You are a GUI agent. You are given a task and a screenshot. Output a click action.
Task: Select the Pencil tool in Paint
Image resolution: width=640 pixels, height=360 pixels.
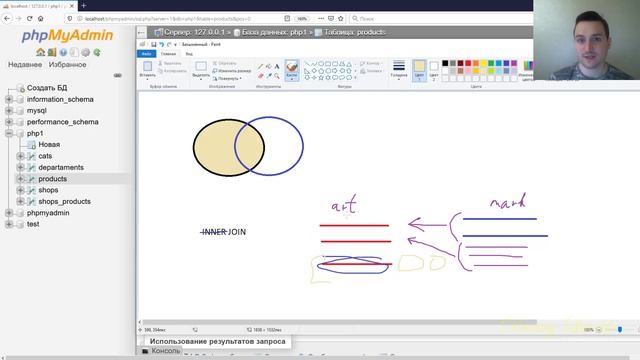coord(260,66)
